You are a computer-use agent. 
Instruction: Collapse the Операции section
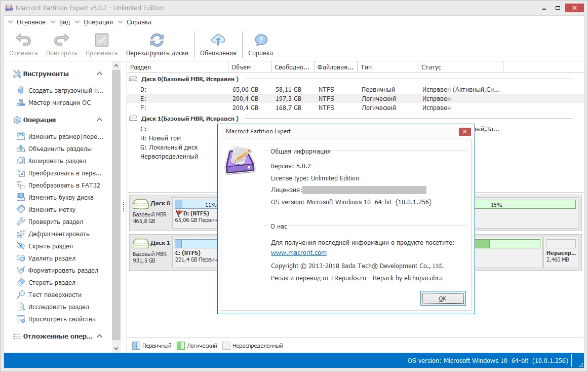click(x=99, y=120)
